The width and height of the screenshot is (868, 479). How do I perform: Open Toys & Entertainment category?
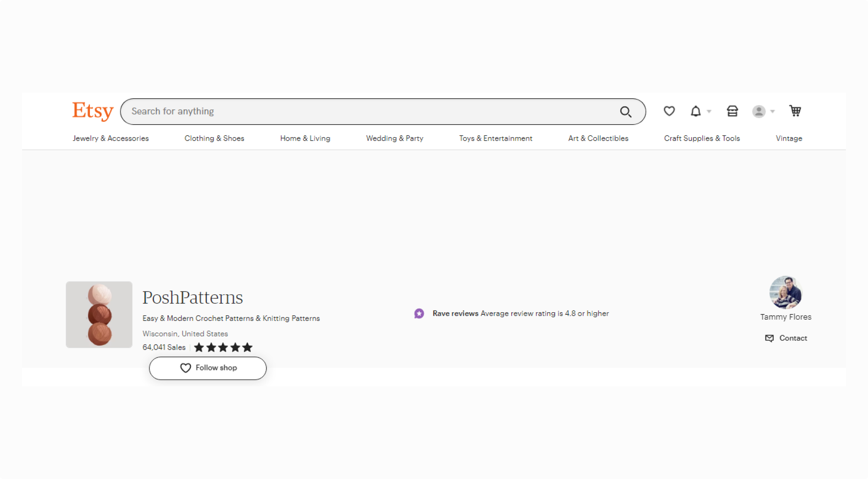pos(496,138)
